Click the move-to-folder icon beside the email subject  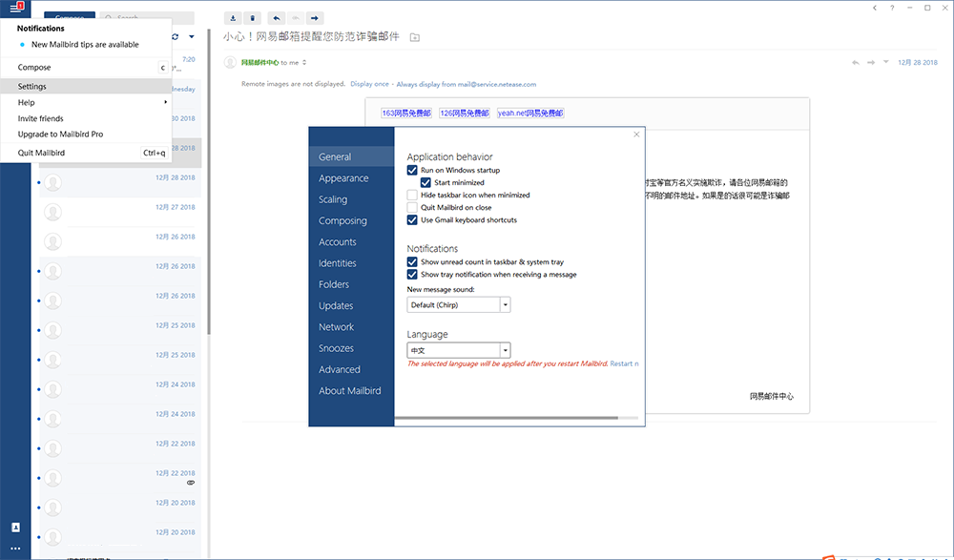[414, 37]
